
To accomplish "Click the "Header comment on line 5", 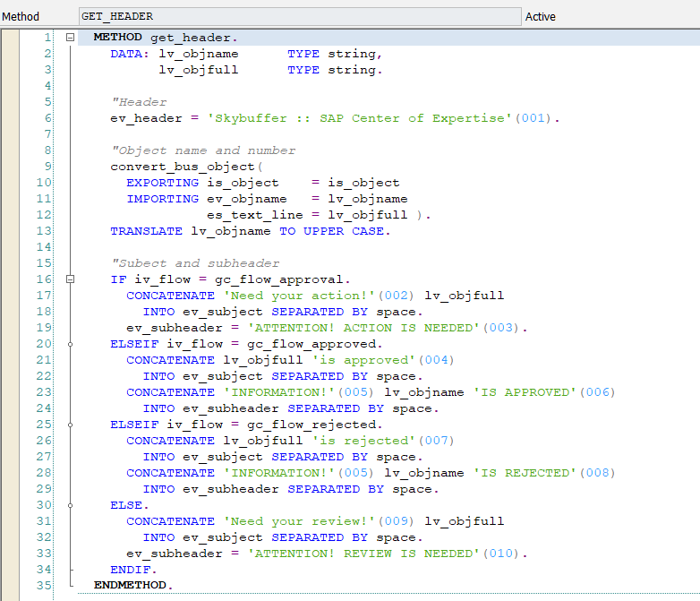I will 139,102.
